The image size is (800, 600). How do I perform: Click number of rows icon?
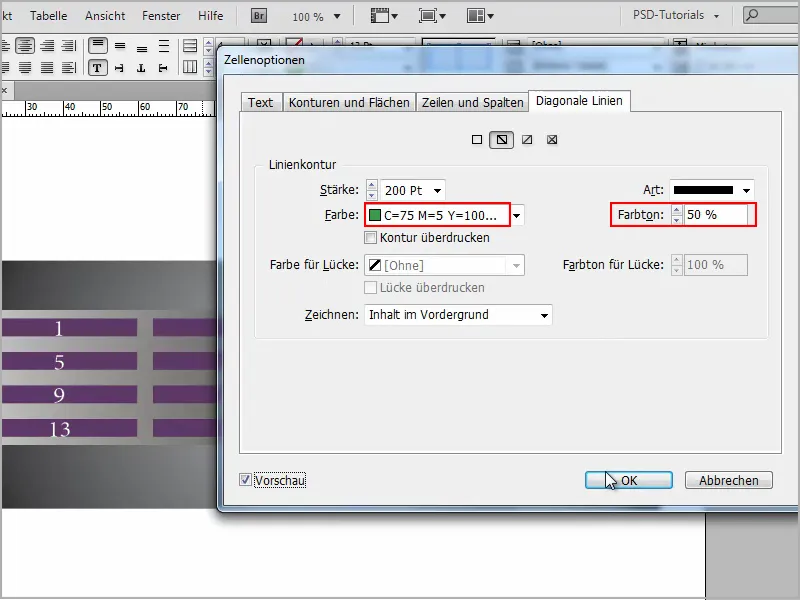tap(190, 46)
